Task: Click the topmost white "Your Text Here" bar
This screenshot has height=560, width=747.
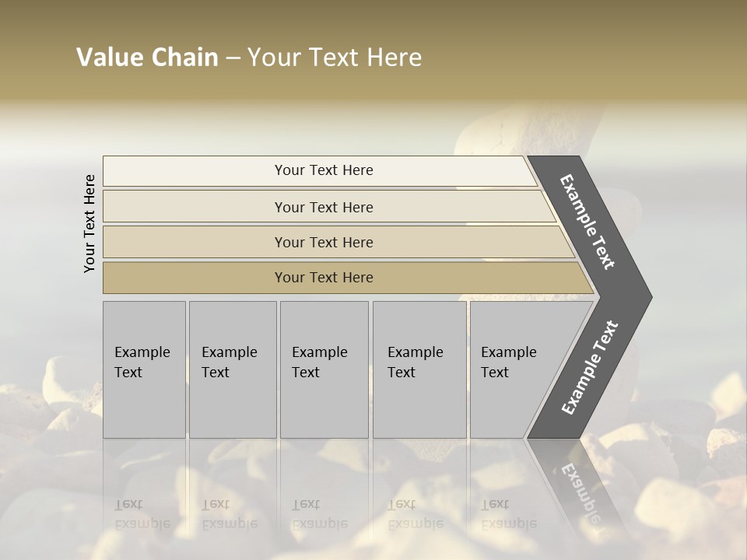Action: [x=324, y=170]
